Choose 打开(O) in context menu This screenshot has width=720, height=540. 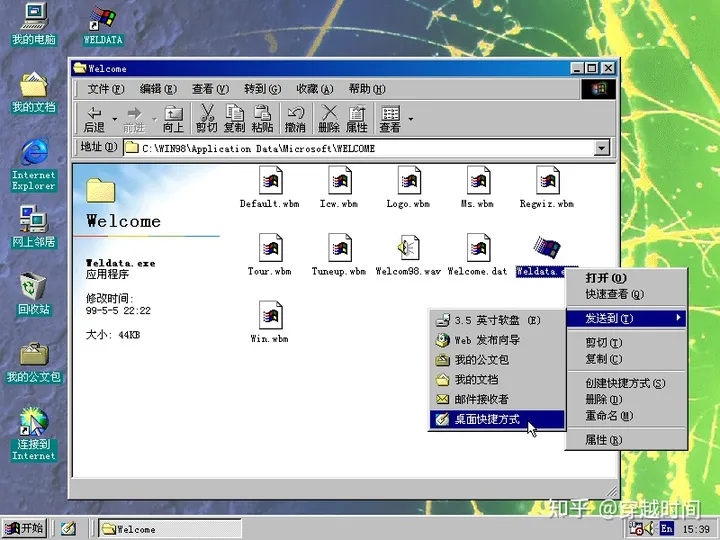626,278
